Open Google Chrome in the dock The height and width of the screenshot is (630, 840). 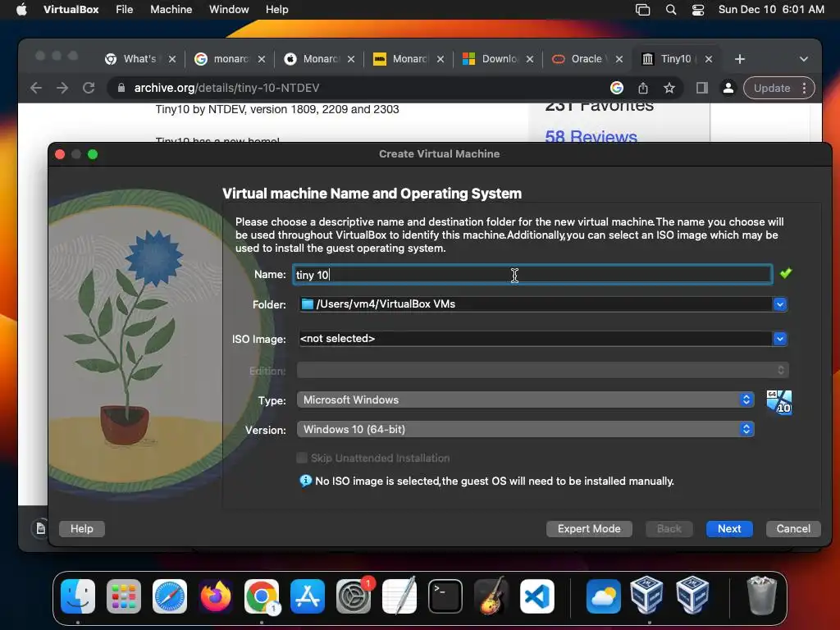pos(262,596)
